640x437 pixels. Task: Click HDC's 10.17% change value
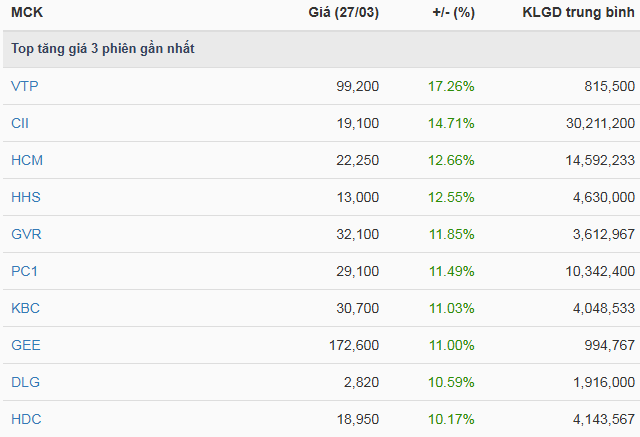click(x=453, y=419)
